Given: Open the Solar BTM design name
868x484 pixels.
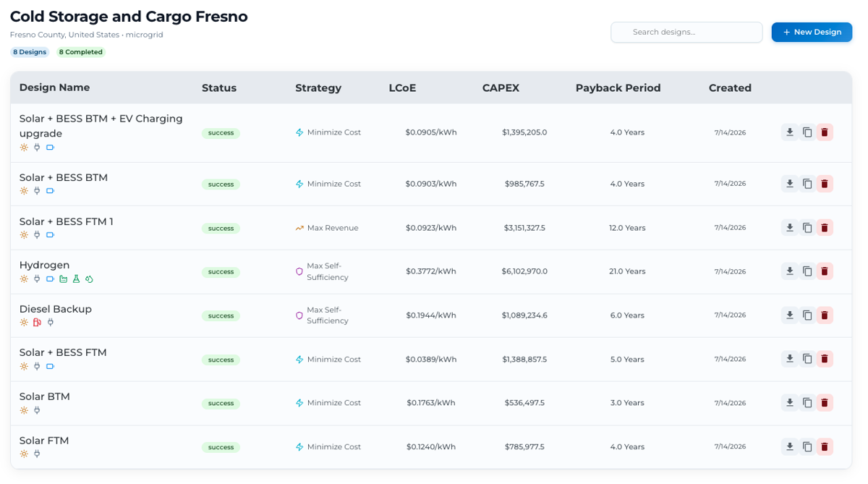Looking at the screenshot, I should click(45, 396).
